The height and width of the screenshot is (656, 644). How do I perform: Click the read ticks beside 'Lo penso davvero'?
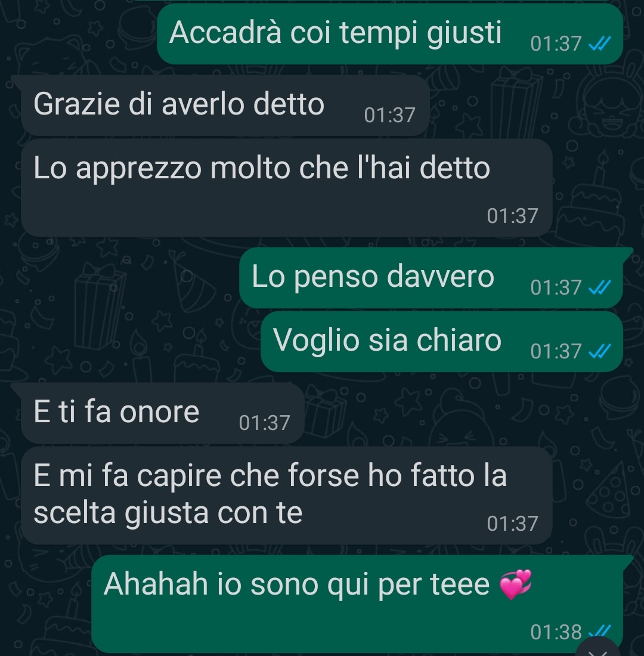tap(600, 287)
